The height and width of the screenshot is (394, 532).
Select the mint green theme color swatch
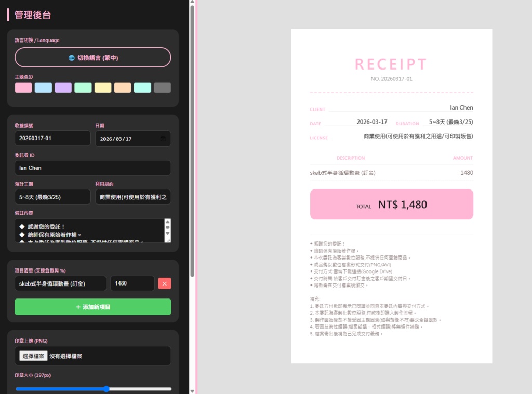(83, 88)
